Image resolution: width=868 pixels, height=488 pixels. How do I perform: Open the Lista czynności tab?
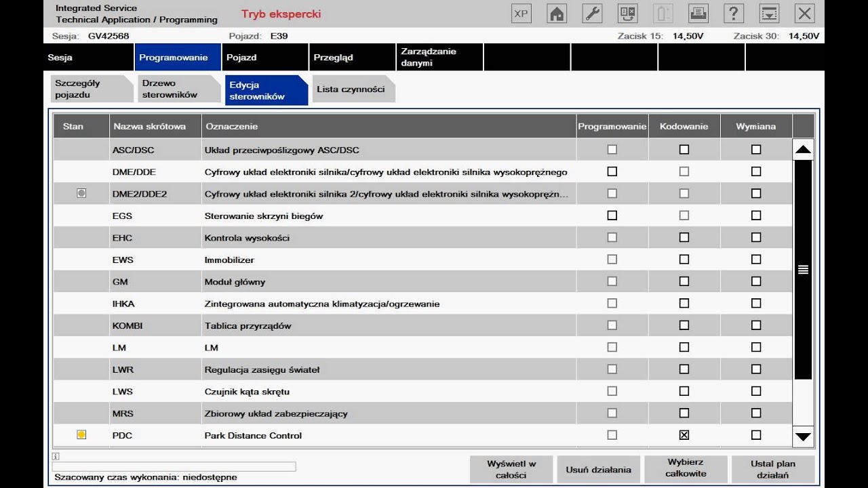pyautogui.click(x=353, y=89)
